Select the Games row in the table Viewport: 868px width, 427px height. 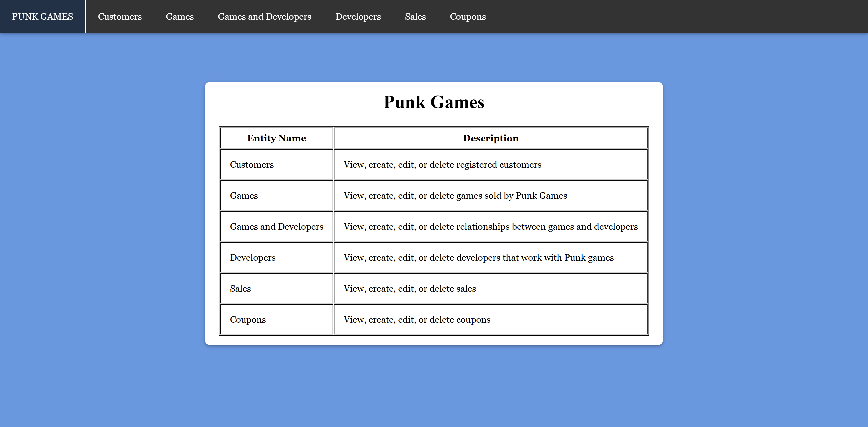[244, 196]
